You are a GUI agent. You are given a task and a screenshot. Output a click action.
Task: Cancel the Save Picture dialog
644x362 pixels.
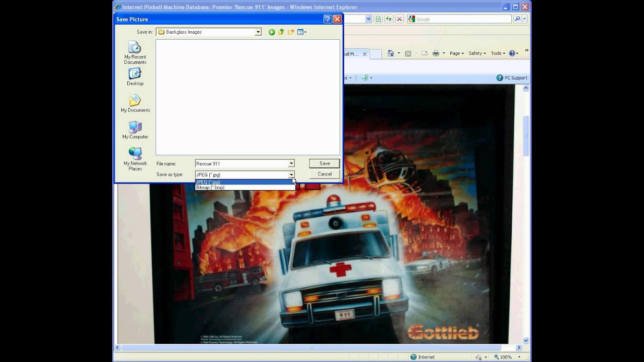click(325, 174)
